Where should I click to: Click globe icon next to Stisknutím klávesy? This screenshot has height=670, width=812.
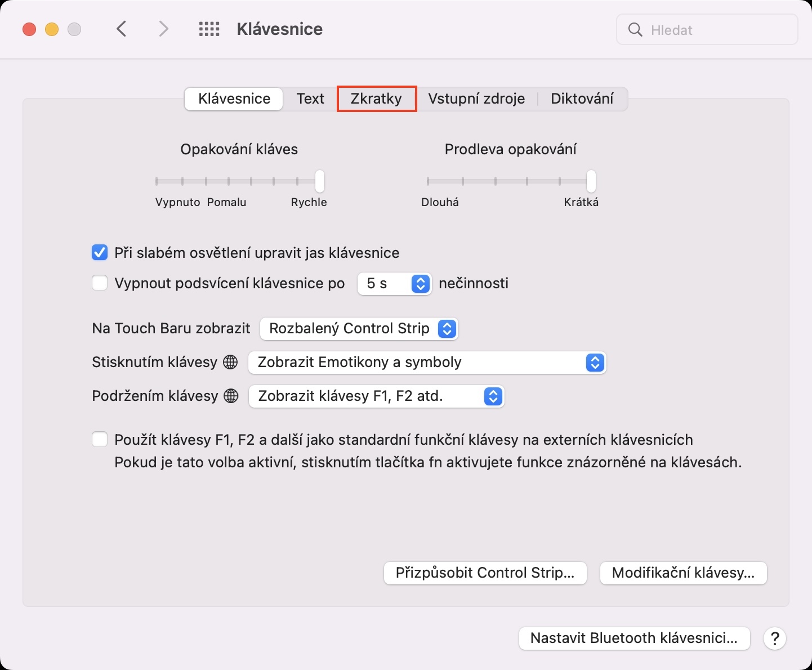point(230,362)
